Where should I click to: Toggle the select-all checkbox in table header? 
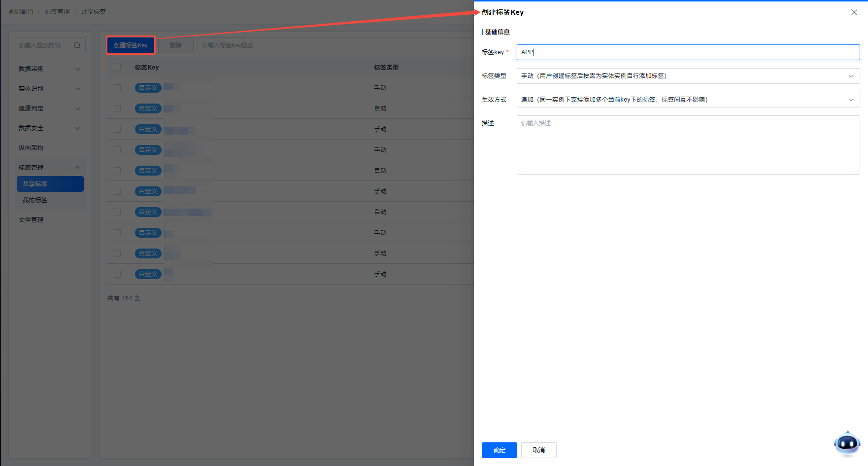pos(117,67)
